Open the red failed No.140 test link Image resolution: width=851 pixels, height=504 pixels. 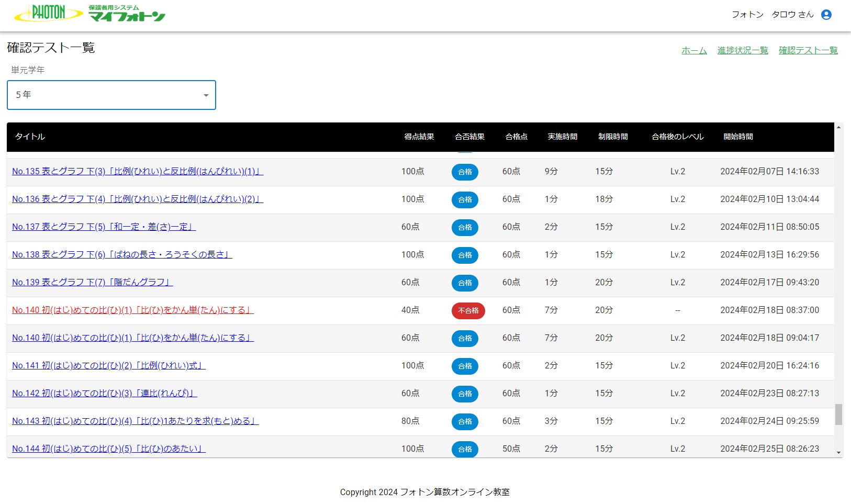click(132, 310)
